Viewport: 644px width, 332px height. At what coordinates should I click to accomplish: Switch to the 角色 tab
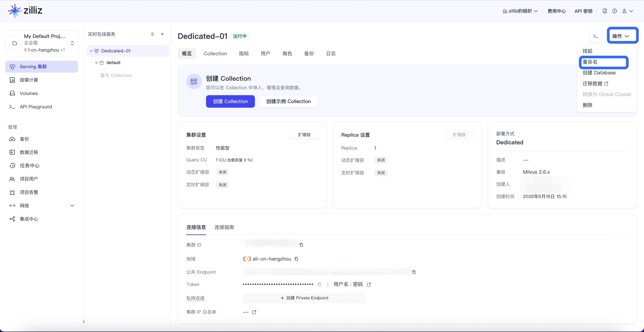287,54
